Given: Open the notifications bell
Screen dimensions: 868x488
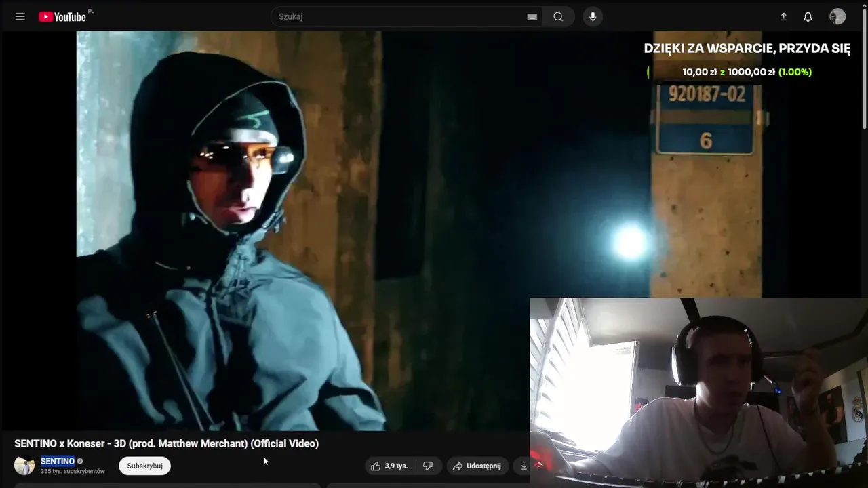Looking at the screenshot, I should [x=808, y=17].
